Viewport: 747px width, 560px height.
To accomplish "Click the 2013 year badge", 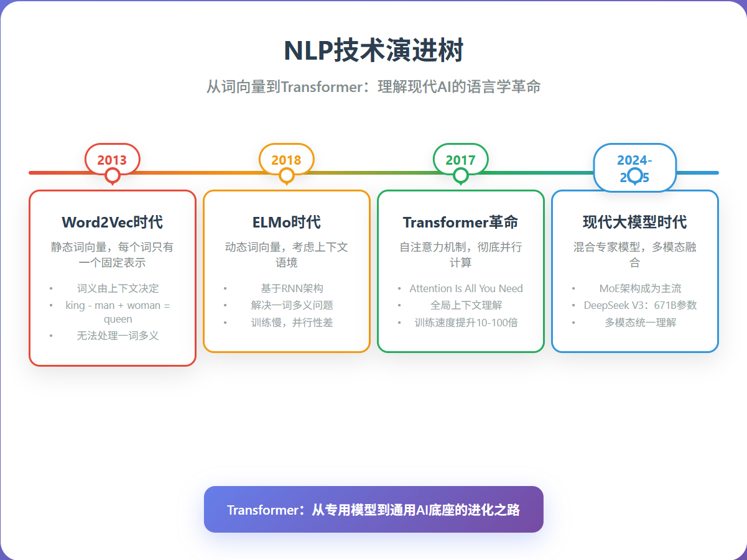I will pyautogui.click(x=112, y=160).
